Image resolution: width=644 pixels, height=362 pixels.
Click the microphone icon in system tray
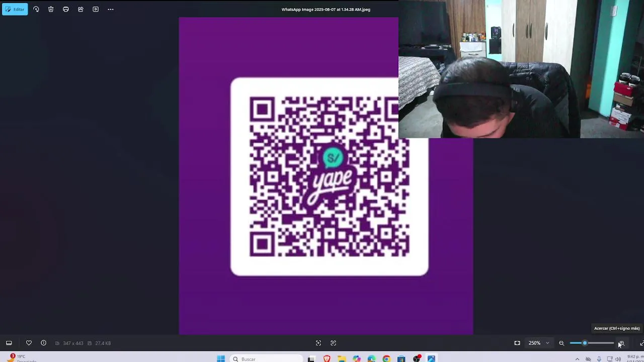click(x=599, y=359)
